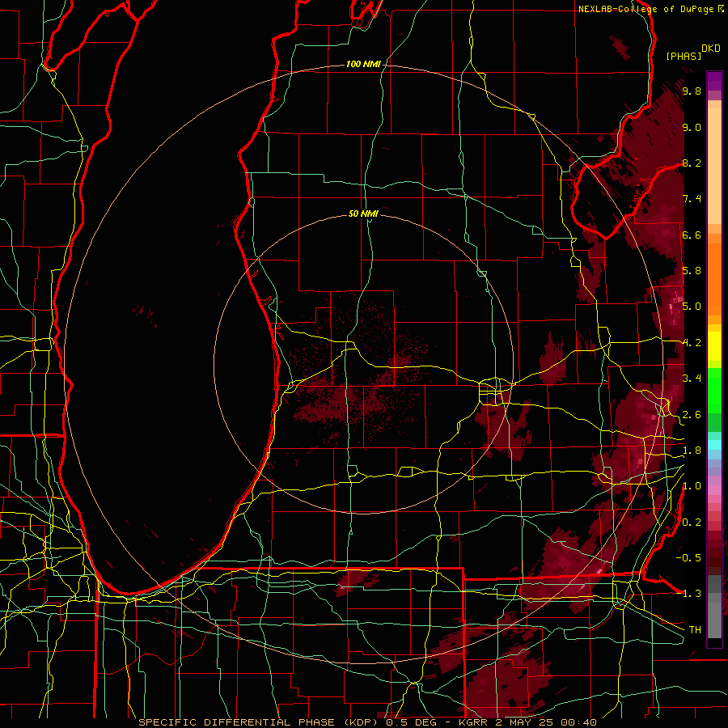This screenshot has height=728, width=728.
Task: Click the 0.2 value on the color scale
Action: [692, 523]
